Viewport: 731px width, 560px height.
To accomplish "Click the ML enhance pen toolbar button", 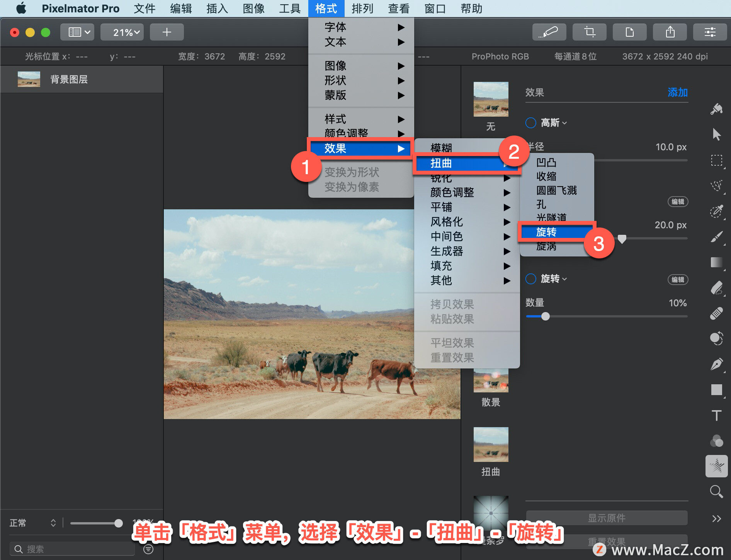I will tap(549, 32).
